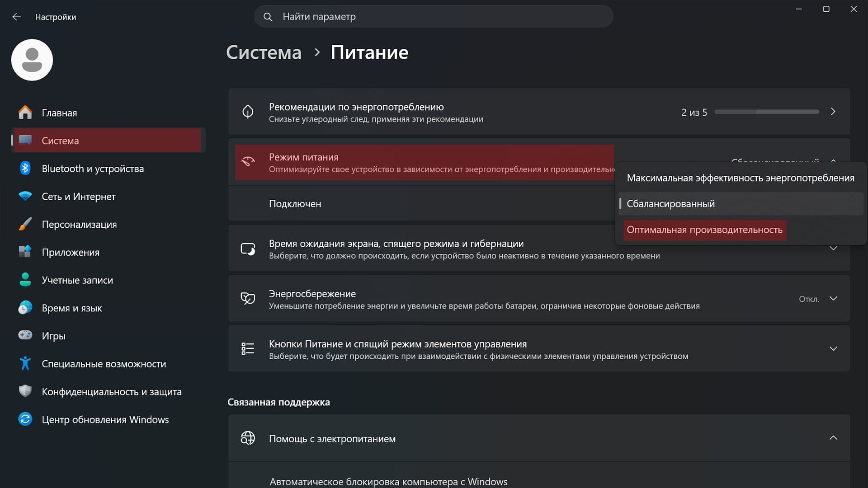868x488 pixels.
Task: Collapse Помощь с электропитанием section
Action: click(833, 438)
